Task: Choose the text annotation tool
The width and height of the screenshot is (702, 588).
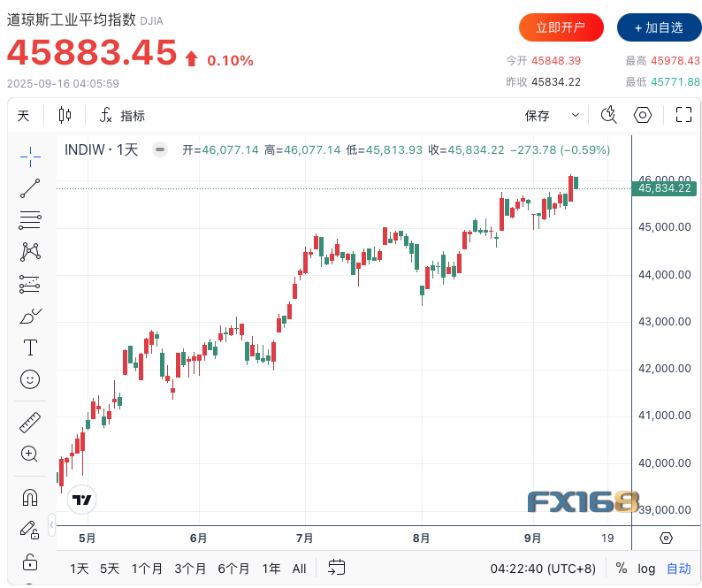Action: 30,347
